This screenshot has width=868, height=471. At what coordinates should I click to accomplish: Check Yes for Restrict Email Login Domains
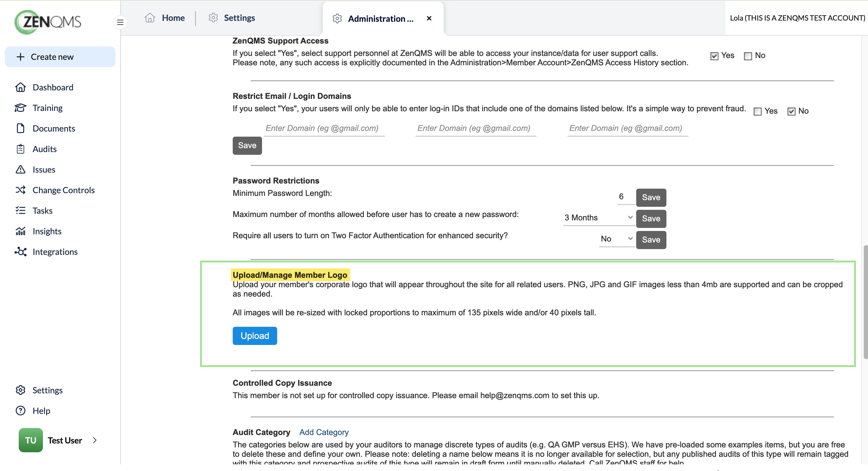pos(758,112)
